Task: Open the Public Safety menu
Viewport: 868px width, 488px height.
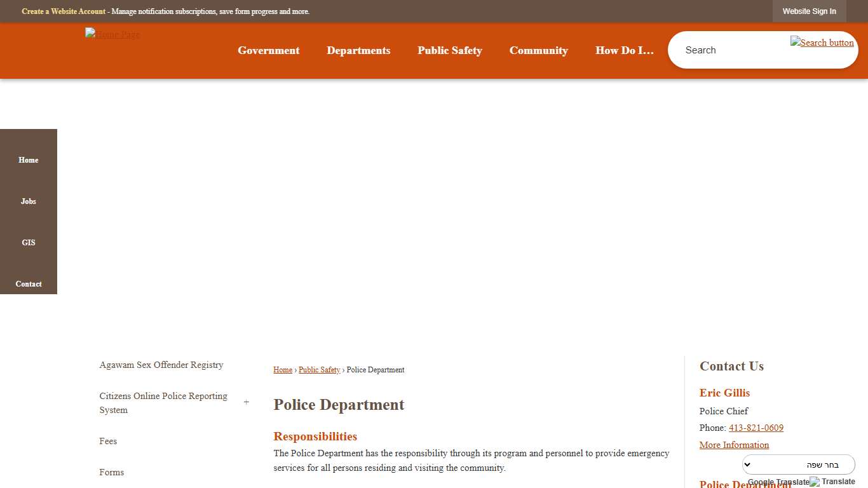Action: click(x=449, y=50)
